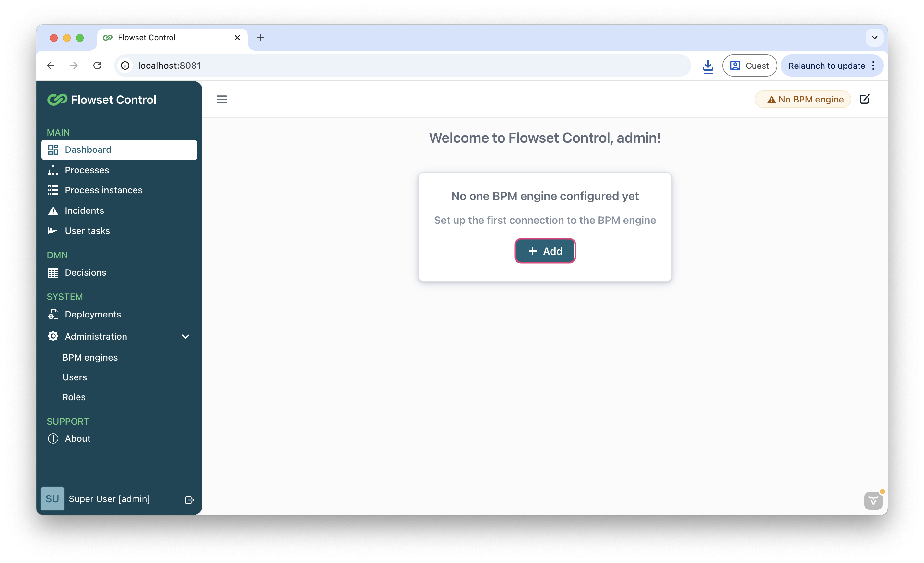Open the tab search dropdown arrow

(874, 38)
